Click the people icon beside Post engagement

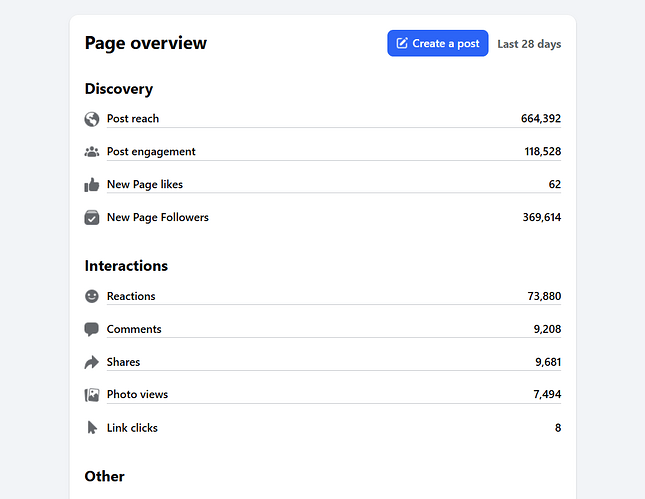92,152
